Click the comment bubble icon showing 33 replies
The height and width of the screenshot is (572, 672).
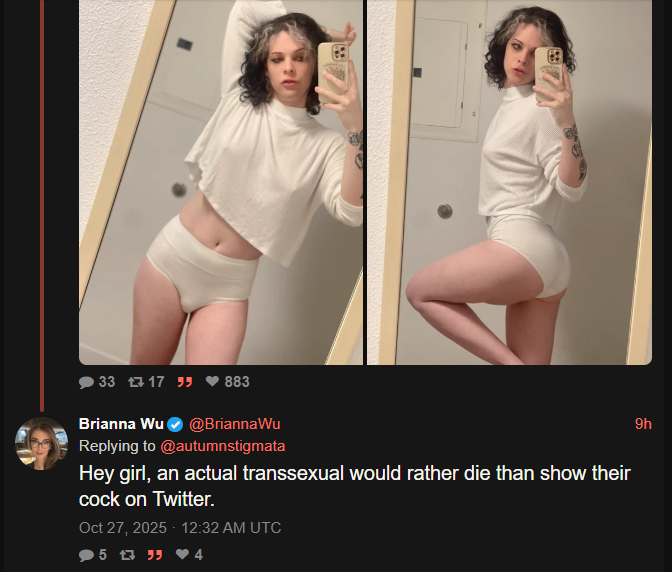(86, 382)
